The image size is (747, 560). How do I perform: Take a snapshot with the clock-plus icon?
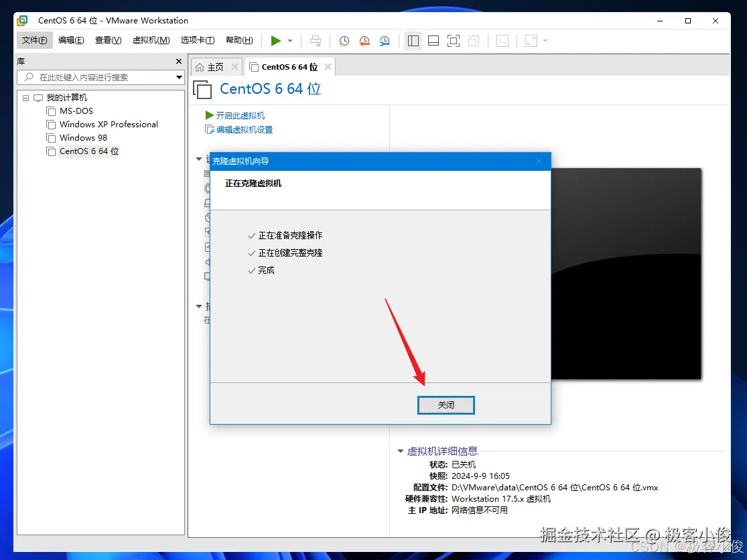coord(344,41)
